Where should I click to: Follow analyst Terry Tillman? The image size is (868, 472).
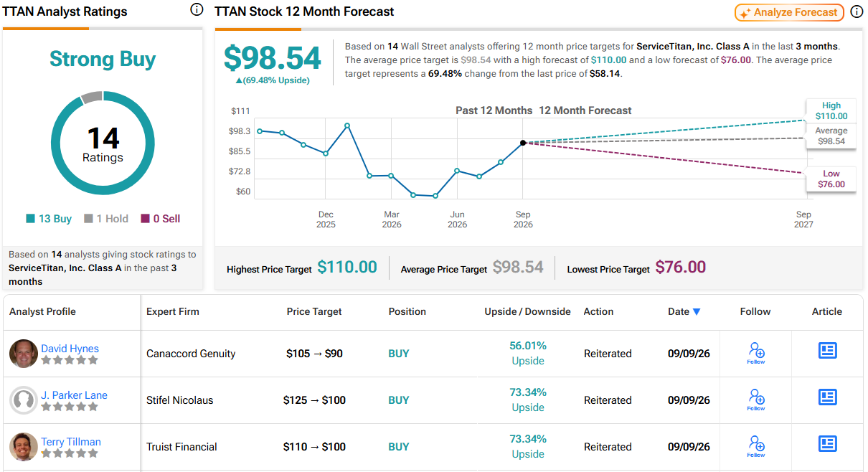756,446
